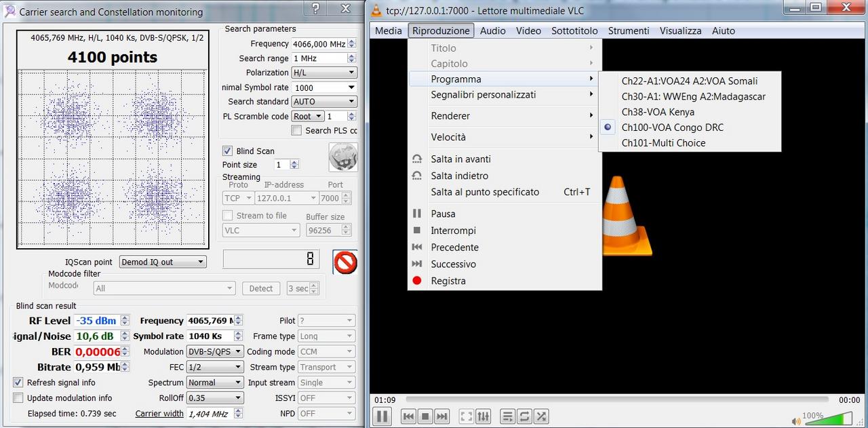Open the Strumenti menu
This screenshot has width=868, height=428.
coord(629,31)
